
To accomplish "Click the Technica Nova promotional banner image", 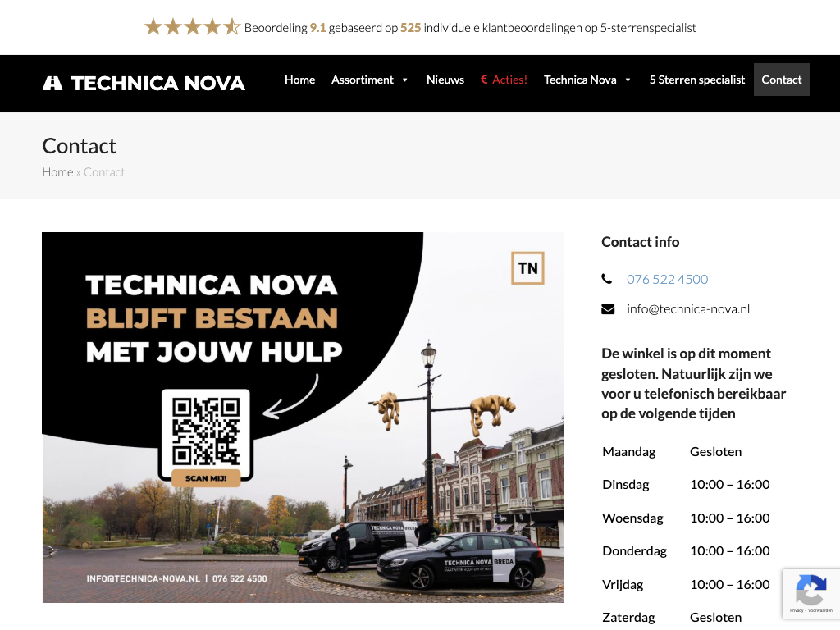I will (303, 418).
